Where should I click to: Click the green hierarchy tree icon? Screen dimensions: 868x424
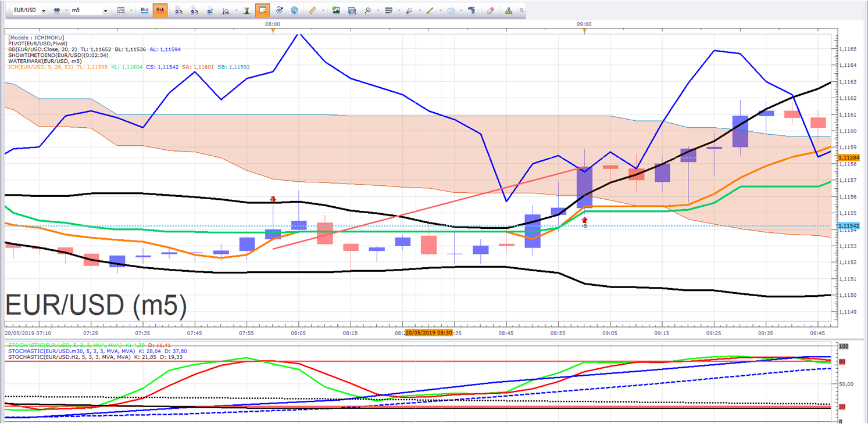coord(509,10)
